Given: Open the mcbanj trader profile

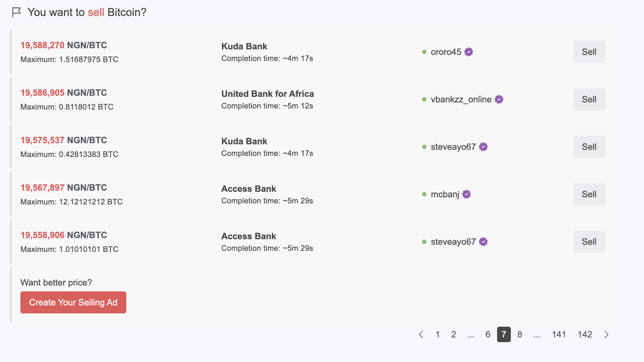Looking at the screenshot, I should (x=445, y=194).
